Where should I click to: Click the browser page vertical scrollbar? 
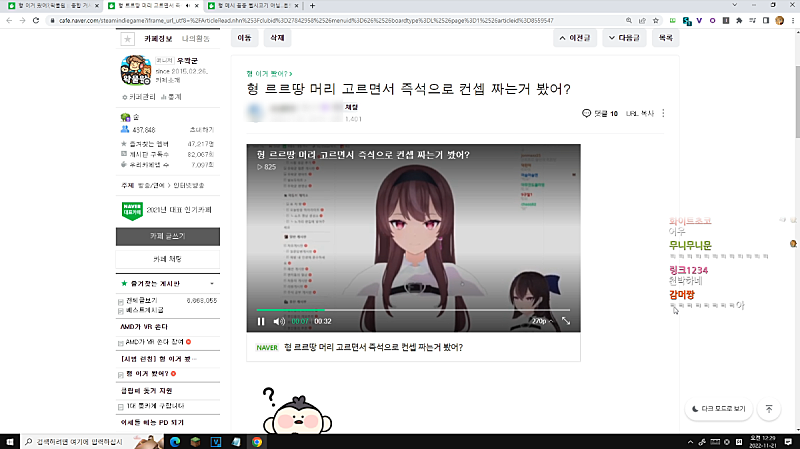click(x=796, y=102)
